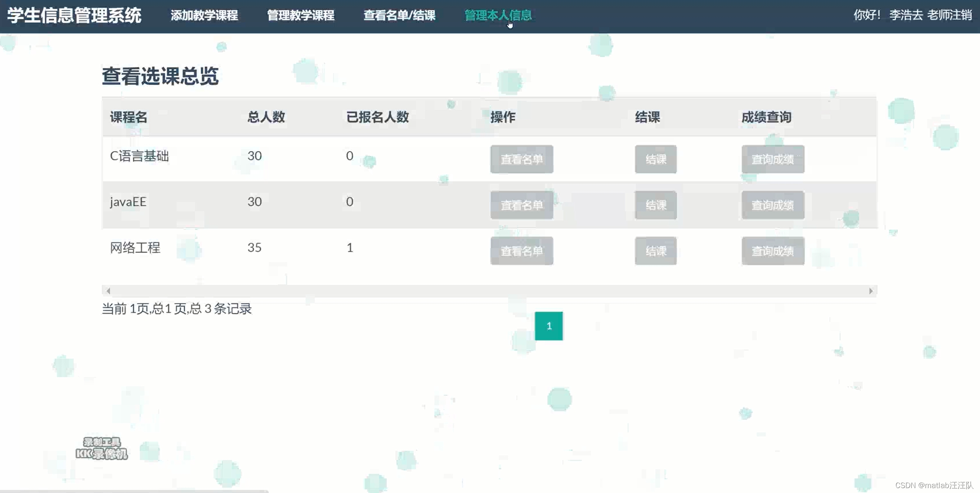This screenshot has height=493, width=980.
Task: Click the 注销 logout link
Action: coord(961,15)
